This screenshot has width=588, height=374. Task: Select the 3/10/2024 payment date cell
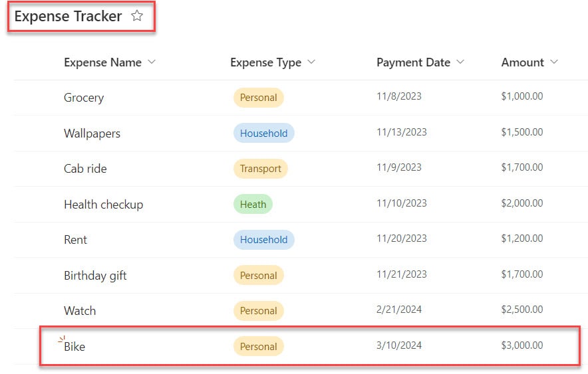(399, 345)
